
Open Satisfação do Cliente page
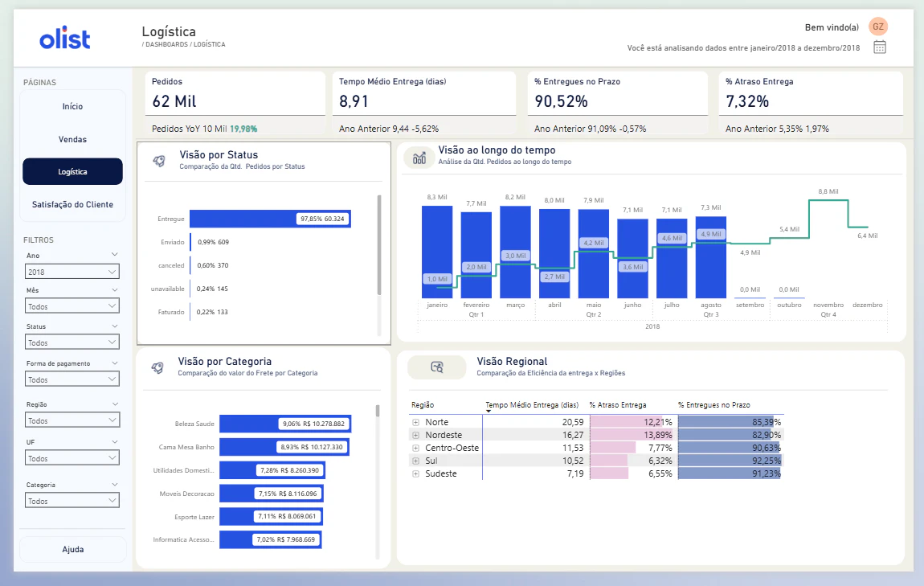72,204
